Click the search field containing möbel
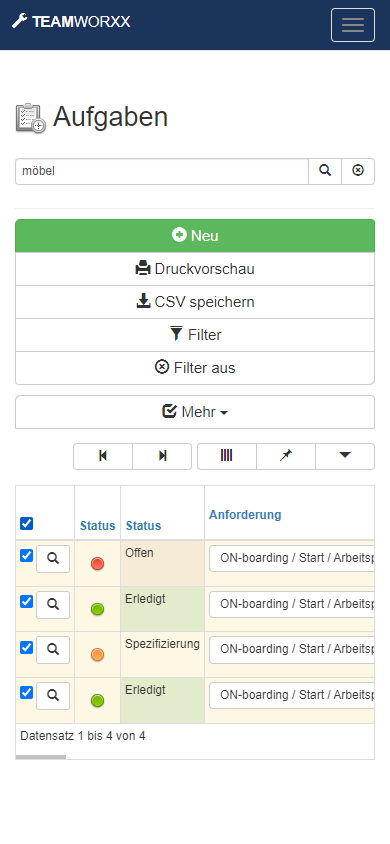Screen dimensions: 390x844 pyautogui.click(x=161, y=171)
